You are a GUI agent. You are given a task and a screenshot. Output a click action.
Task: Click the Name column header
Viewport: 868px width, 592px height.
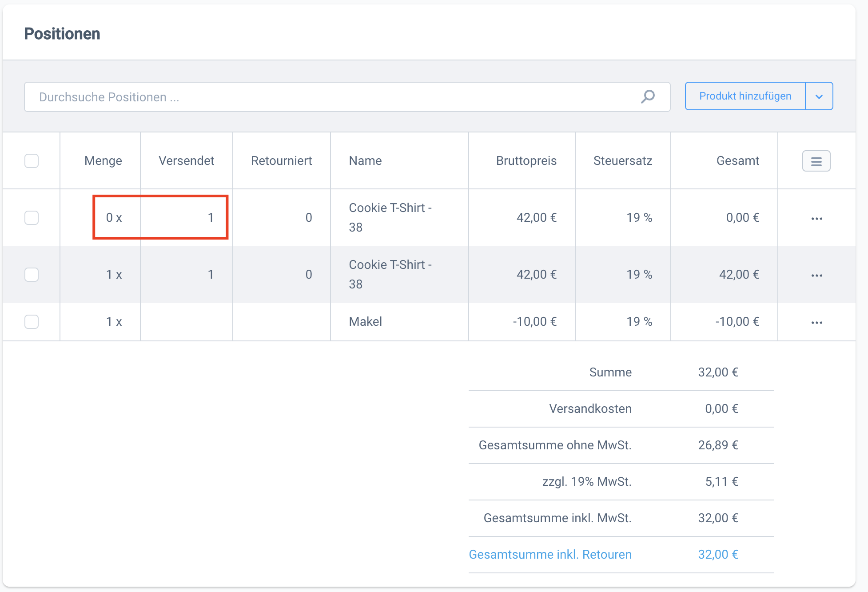click(x=365, y=161)
